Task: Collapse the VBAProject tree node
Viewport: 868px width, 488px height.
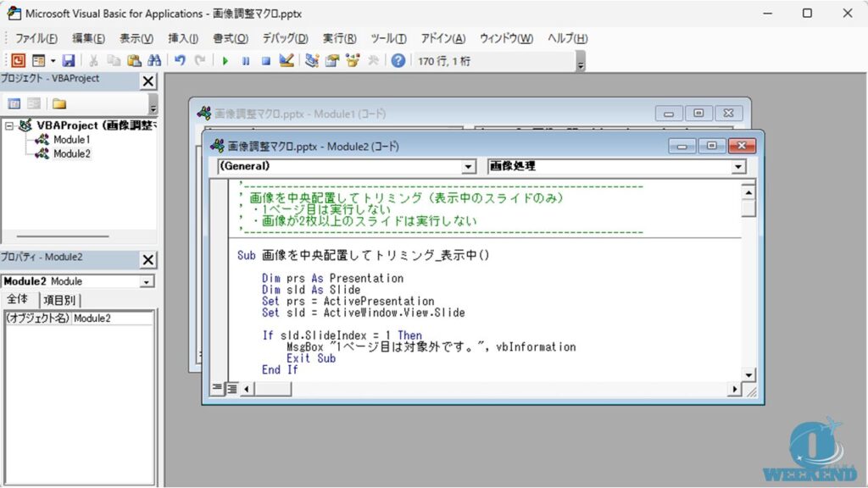Action: 8,126
